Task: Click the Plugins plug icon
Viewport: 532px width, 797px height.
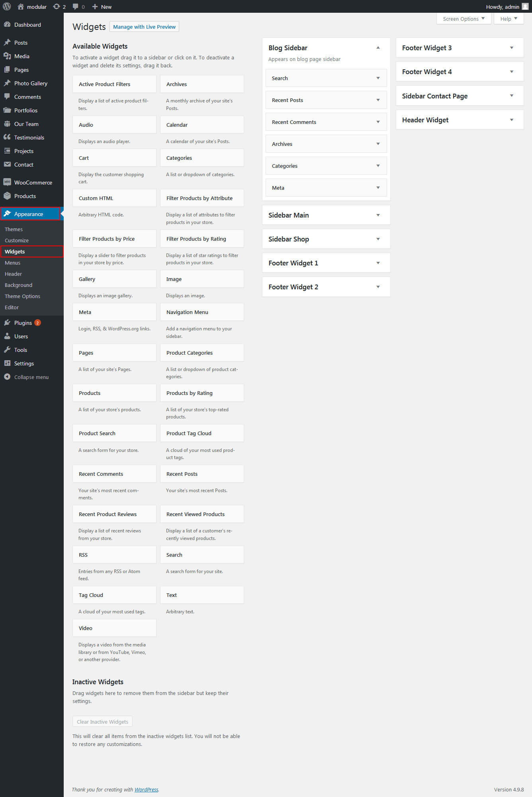Action: 7,323
